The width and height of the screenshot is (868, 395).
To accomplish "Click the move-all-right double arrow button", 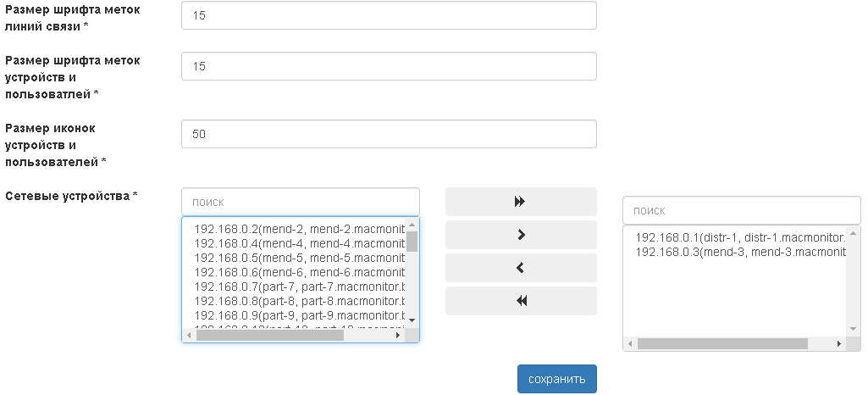I will point(521,202).
